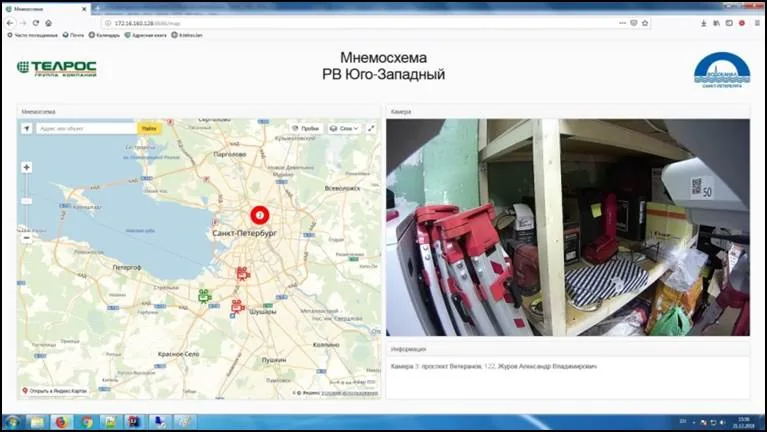The height and width of the screenshot is (432, 767).
Task: Click the 'Пушкин' label on map
Action: [274, 360]
